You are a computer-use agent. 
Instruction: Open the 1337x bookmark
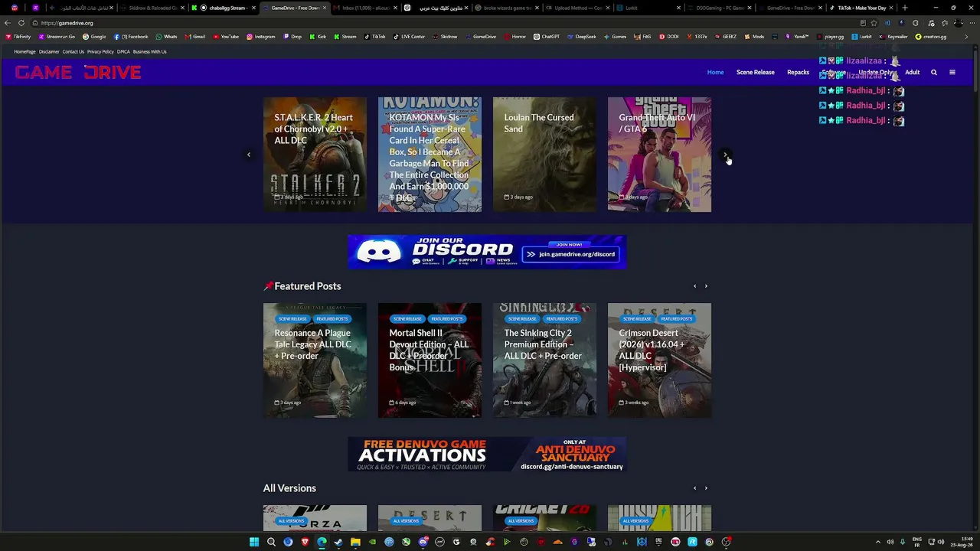point(697,37)
